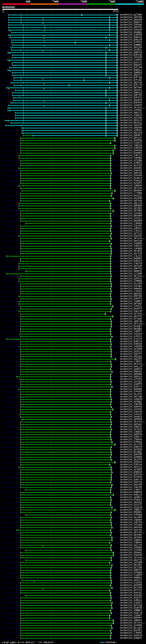Select the UniRef100_C9PC23 label
The width and height of the screenshot is (146, 644).
131,156
